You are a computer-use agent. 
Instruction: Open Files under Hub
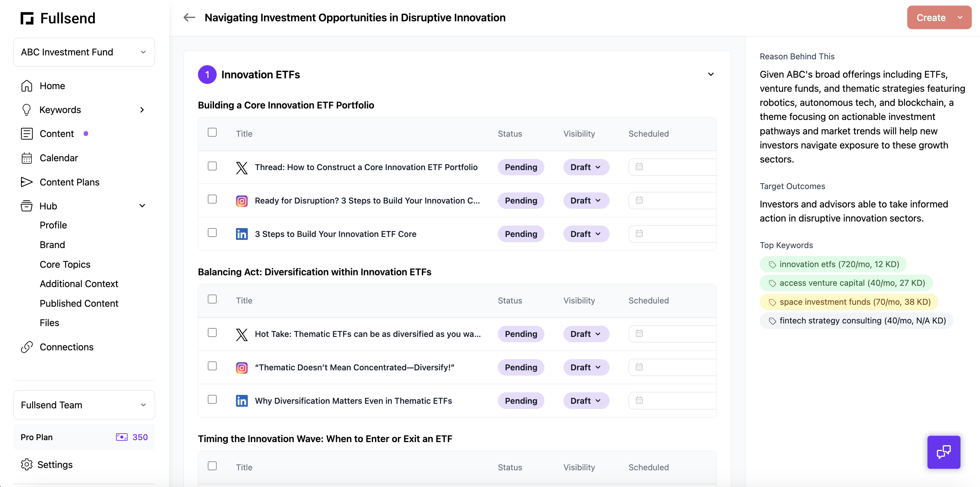(49, 323)
